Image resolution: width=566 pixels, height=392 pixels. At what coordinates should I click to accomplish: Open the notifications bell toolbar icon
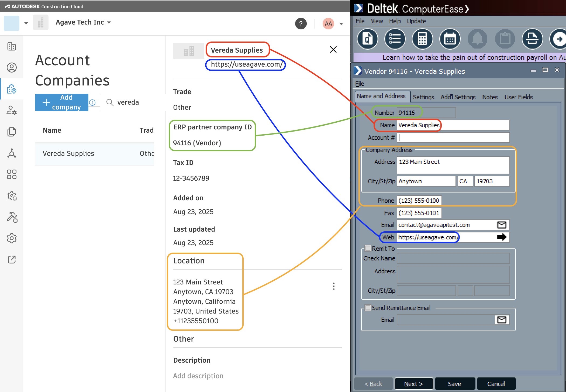(x=478, y=39)
